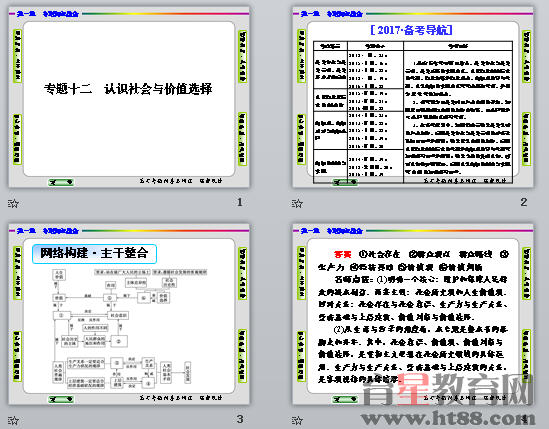The image size is (549, 429).
Task: Select the slide 4 answers text thumbnail
Action: click(413, 314)
